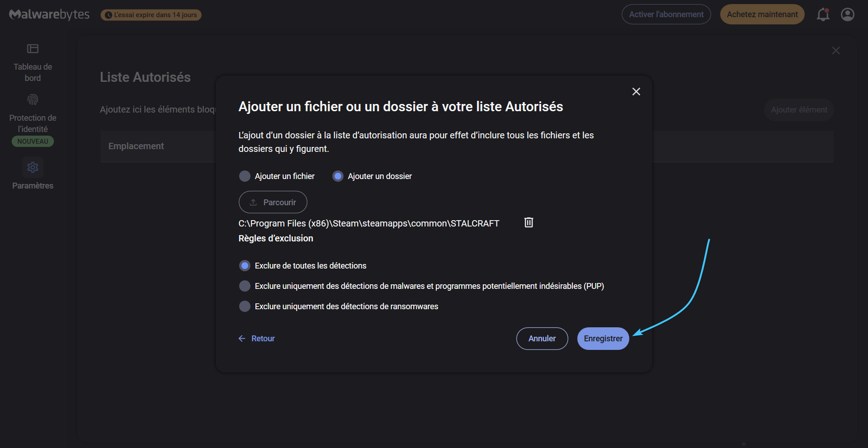The width and height of the screenshot is (868, 448).
Task: Click the trash icon next to STALCRAFT path
Action: (x=528, y=222)
